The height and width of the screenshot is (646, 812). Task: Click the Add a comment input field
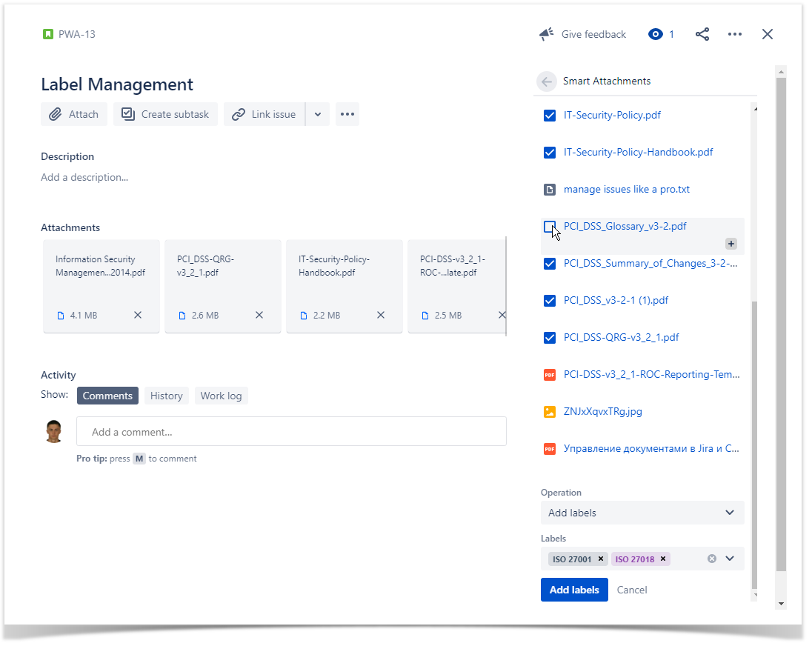tap(291, 432)
